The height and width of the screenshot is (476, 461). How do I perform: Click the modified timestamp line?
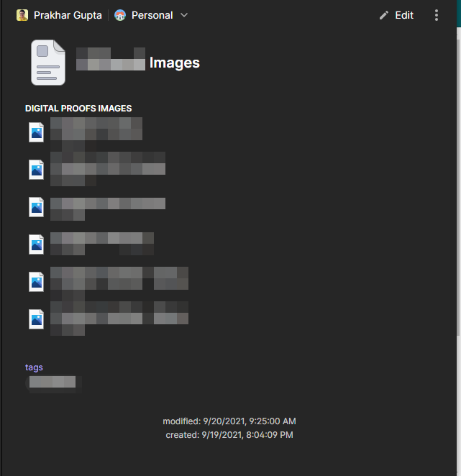point(229,421)
